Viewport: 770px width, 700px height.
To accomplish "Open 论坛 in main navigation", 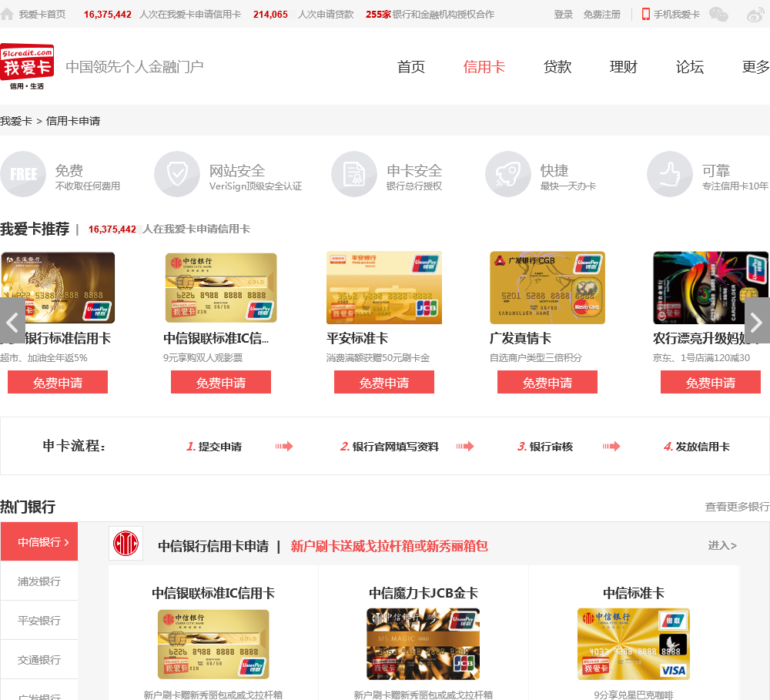I will click(690, 67).
